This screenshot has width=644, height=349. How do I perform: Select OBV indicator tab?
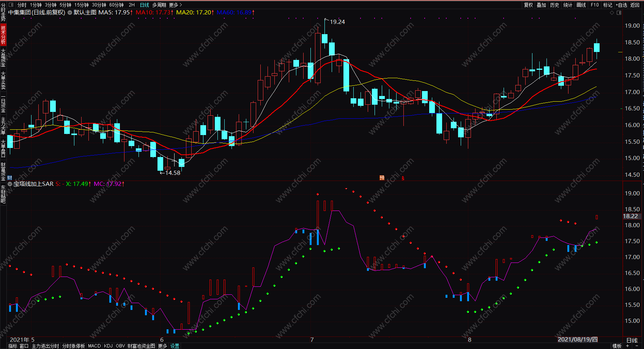pos(120,346)
